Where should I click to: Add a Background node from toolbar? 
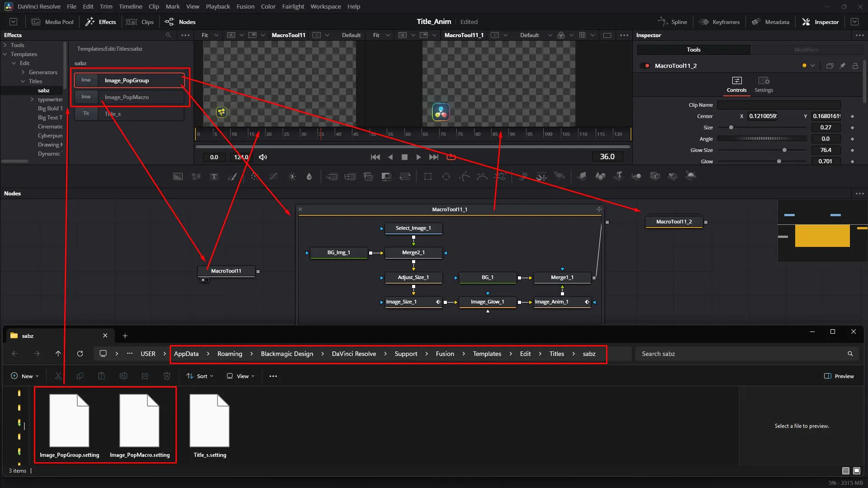pos(178,176)
